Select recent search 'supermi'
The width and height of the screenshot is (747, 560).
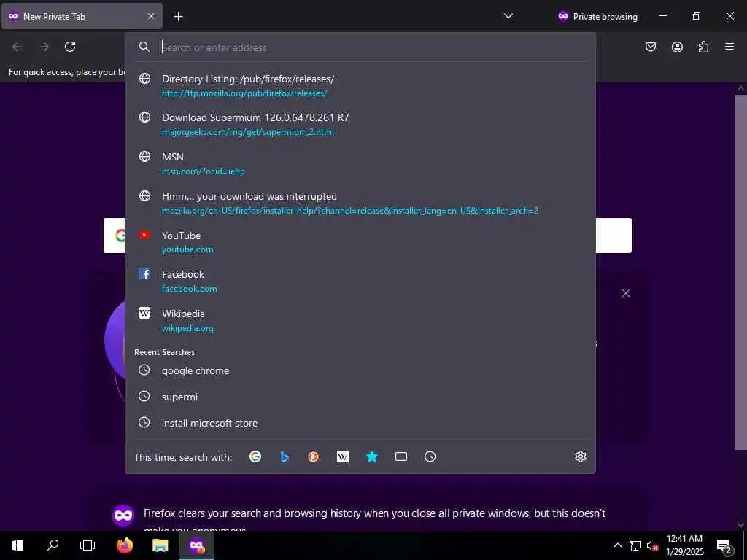pos(360,397)
